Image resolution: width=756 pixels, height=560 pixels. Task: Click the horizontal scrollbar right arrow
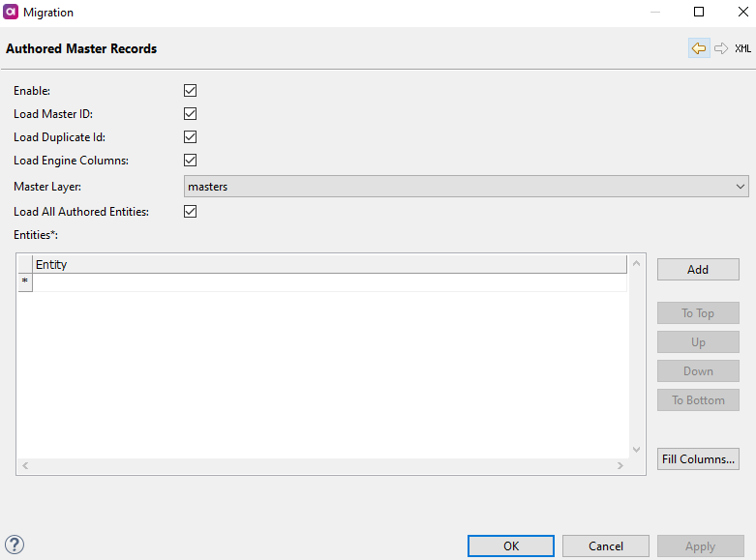point(620,466)
